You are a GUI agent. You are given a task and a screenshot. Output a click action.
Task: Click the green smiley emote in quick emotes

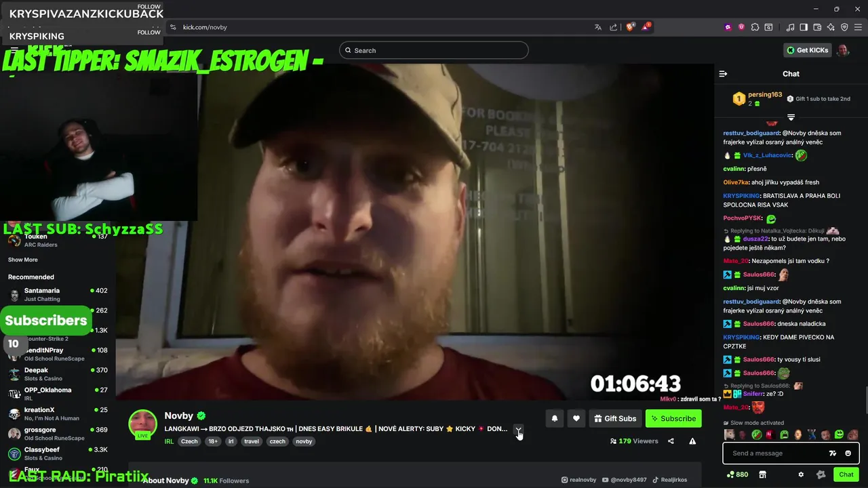coord(839,434)
